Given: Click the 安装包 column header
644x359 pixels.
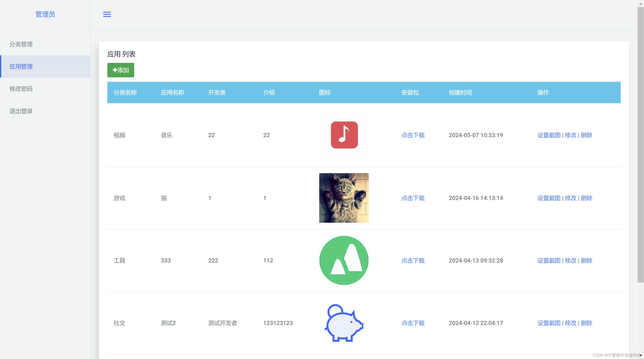Looking at the screenshot, I should point(410,92).
